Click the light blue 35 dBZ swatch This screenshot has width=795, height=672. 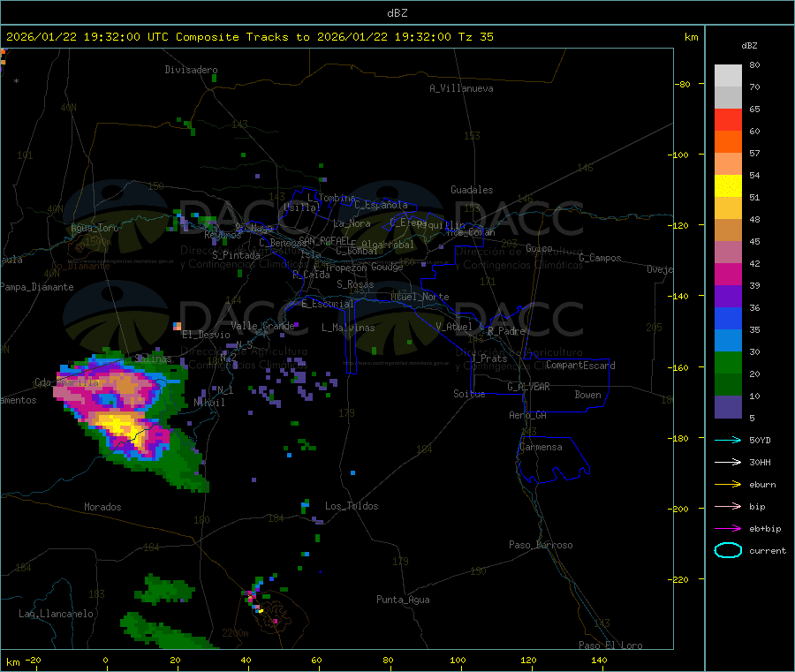click(x=728, y=340)
